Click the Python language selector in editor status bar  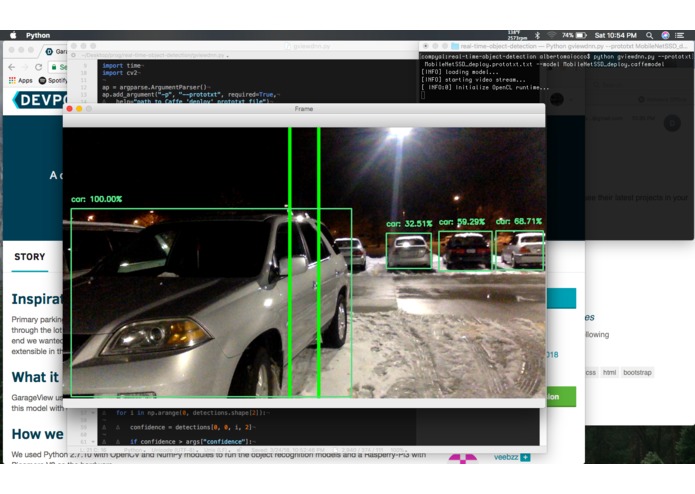pyautogui.click(x=133, y=450)
